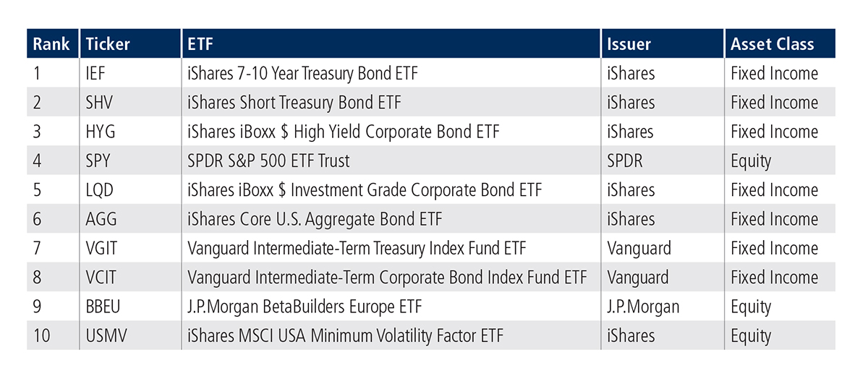Select the Asset Class column header
868x376 pixels.
pos(772,44)
